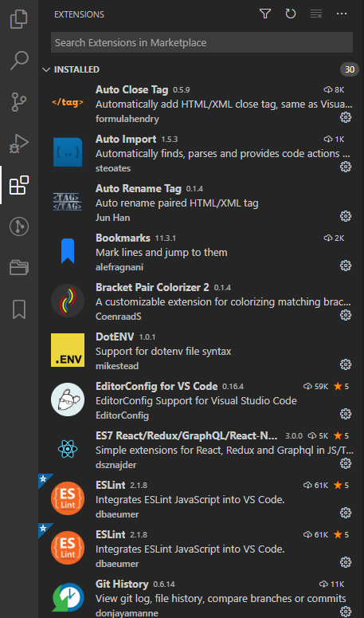Click the Auto Rename Tag extension logo

pyautogui.click(x=68, y=202)
